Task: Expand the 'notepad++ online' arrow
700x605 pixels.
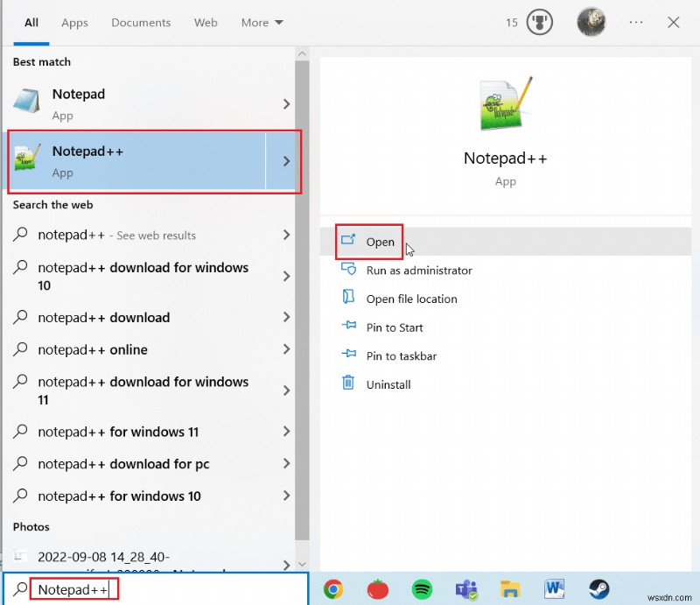Action: coord(286,349)
